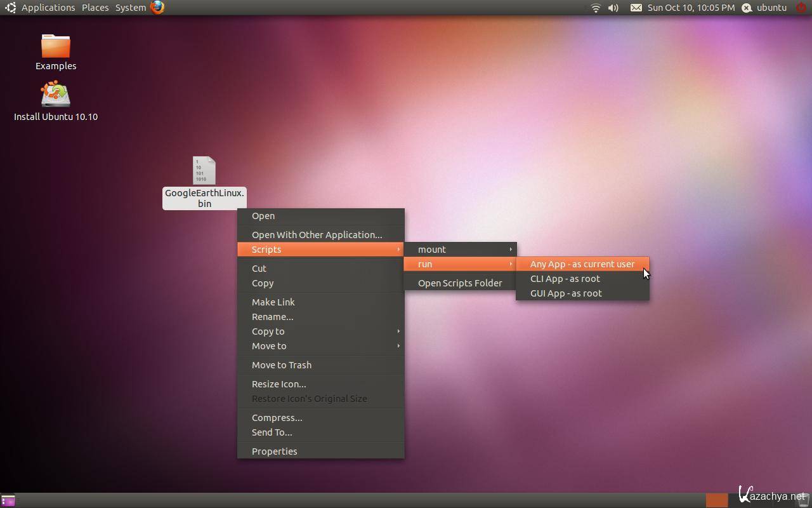Click the date and time clock
Screen dimensions: 812x508
point(691,8)
